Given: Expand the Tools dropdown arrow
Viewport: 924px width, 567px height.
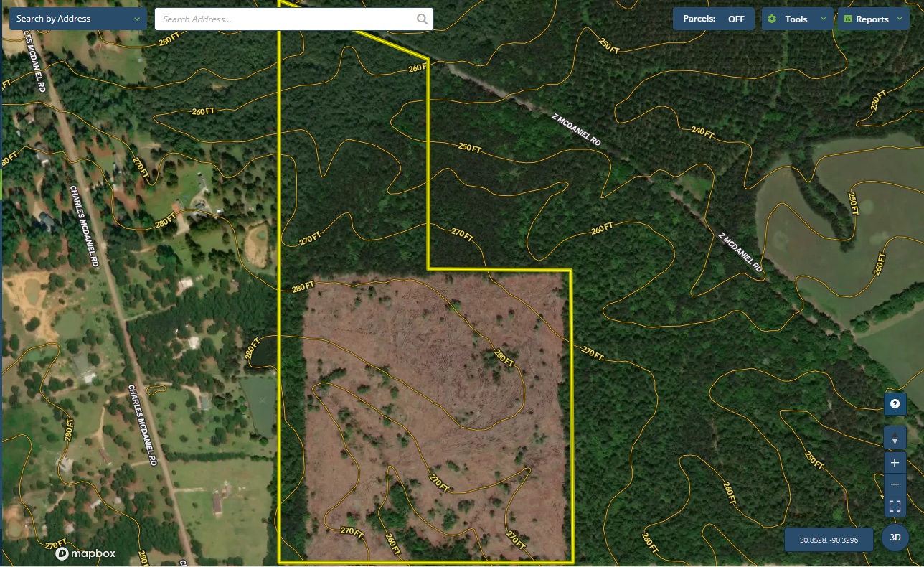Looking at the screenshot, I should click(x=823, y=19).
